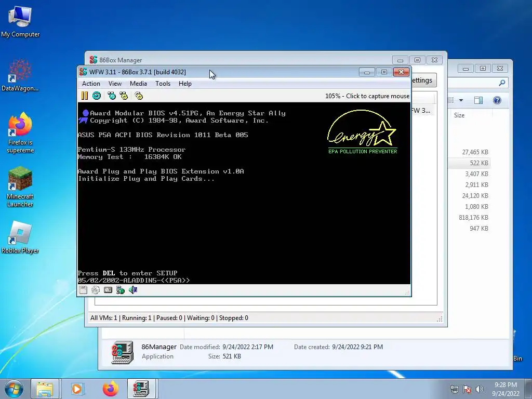
Task: Click the network tray icon
Action: pos(454,389)
